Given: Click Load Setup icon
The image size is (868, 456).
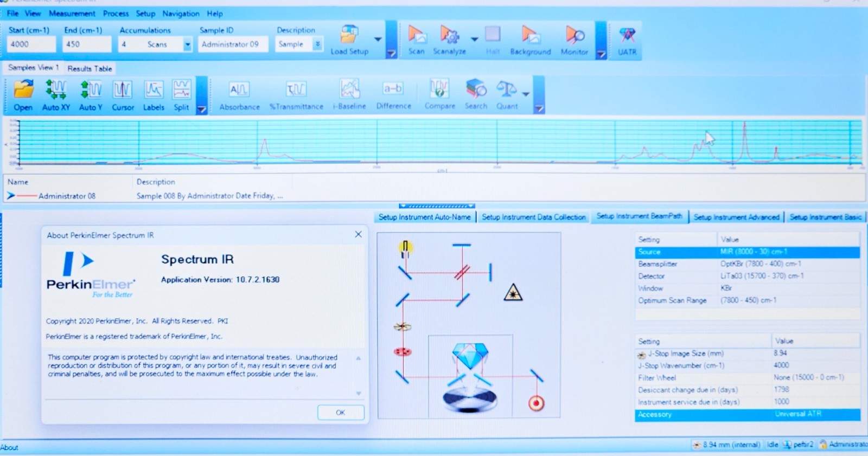Looking at the screenshot, I should coord(349,40).
